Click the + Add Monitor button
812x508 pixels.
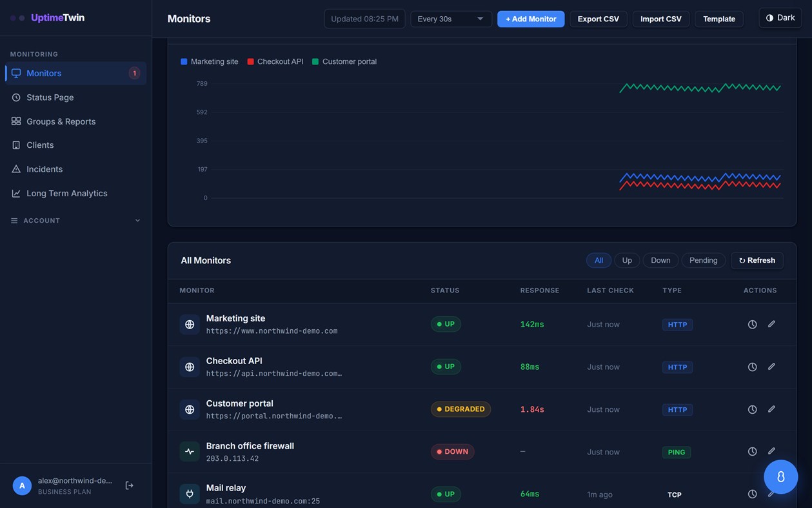pyautogui.click(x=531, y=19)
